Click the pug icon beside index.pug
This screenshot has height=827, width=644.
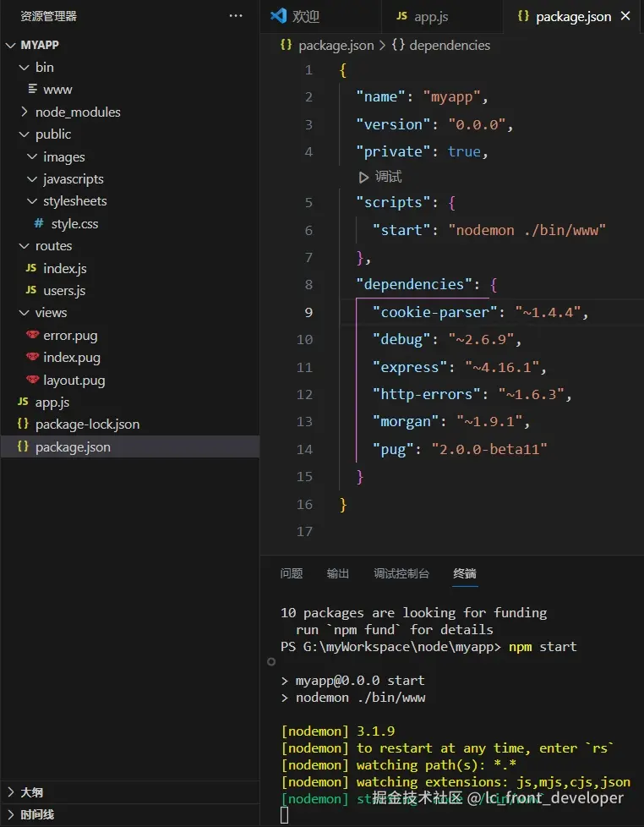click(x=33, y=357)
